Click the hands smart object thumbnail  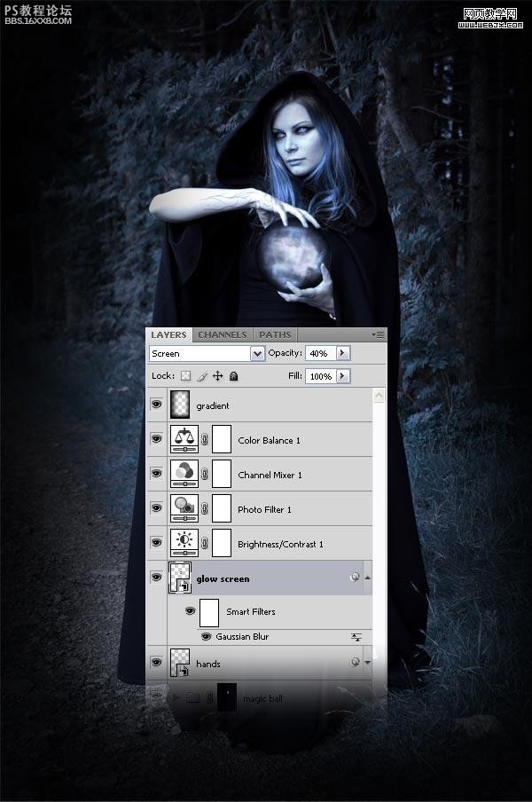180,663
